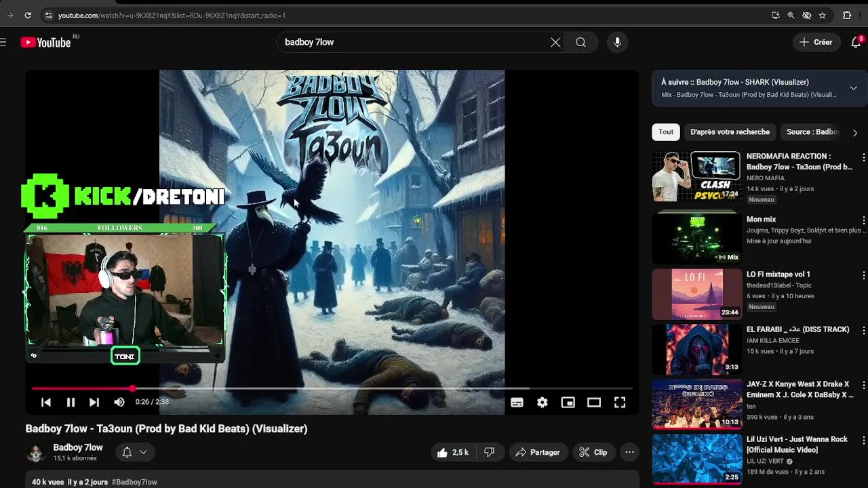Open LO FI mixtape vol 1 thumbnail
868x488 pixels.
tap(697, 293)
